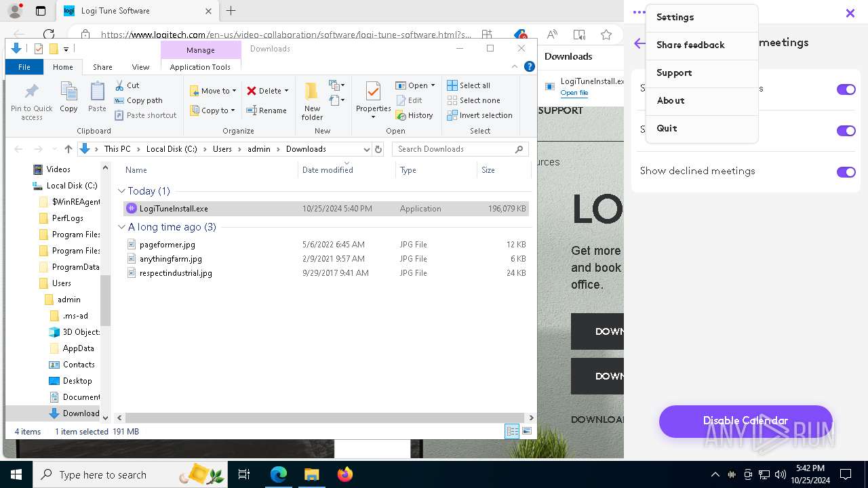868x488 pixels.
Task: Expand the Open dropdown in ribbon
Action: [433, 85]
